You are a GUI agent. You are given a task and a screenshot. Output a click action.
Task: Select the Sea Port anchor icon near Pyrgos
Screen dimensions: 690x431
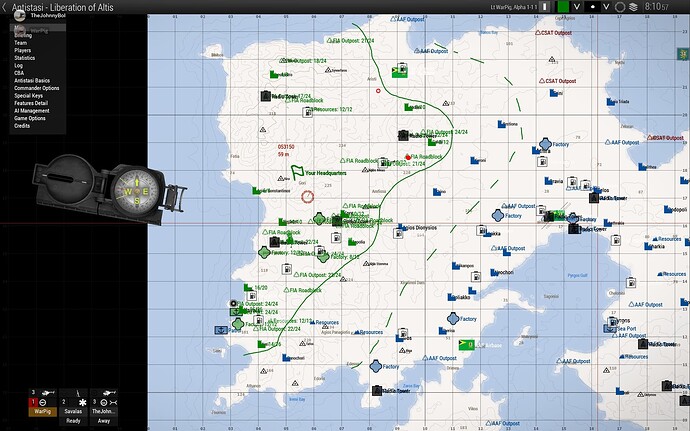[609, 328]
